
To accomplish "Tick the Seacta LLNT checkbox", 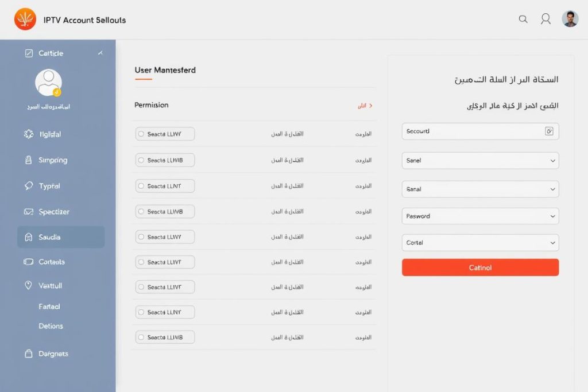I will (141, 185).
